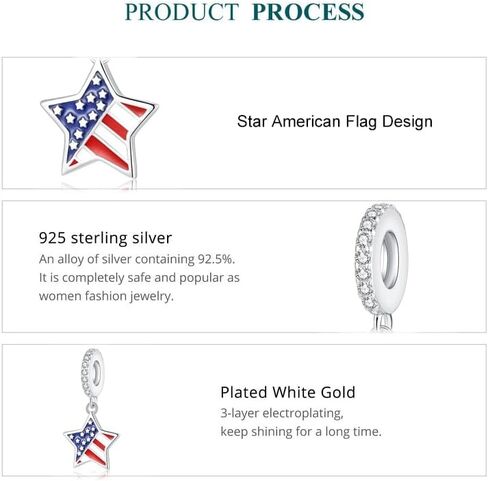Click the word 'PROCESS' in the title
This screenshot has height=481, width=488.
pos(308,12)
